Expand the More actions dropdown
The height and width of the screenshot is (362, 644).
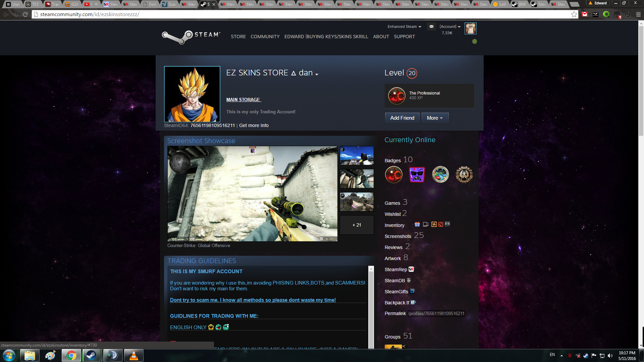click(x=435, y=118)
